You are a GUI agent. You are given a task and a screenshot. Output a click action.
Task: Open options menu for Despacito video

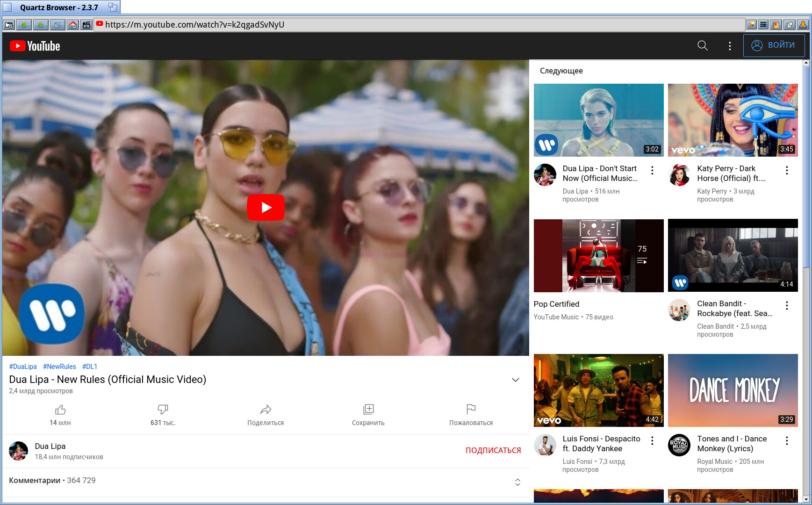click(x=652, y=440)
